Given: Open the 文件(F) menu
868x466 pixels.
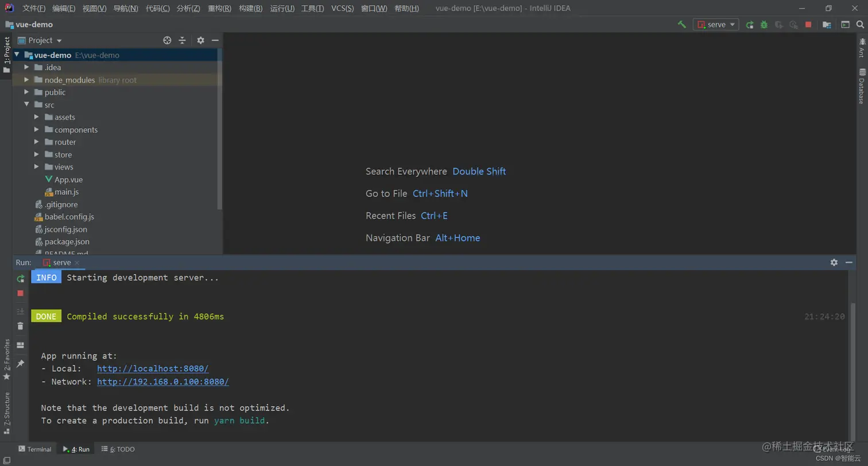Looking at the screenshot, I should click(x=33, y=9).
